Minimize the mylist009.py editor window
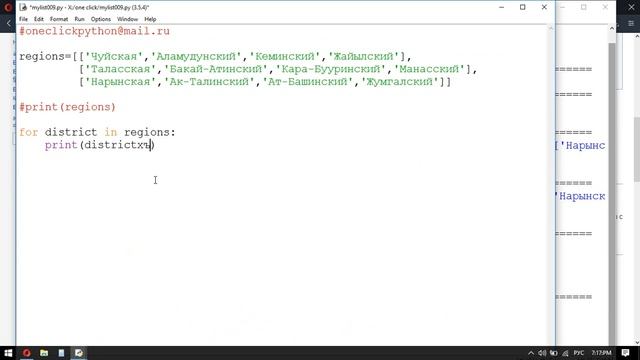This screenshot has width=640, height=360. point(502,7)
